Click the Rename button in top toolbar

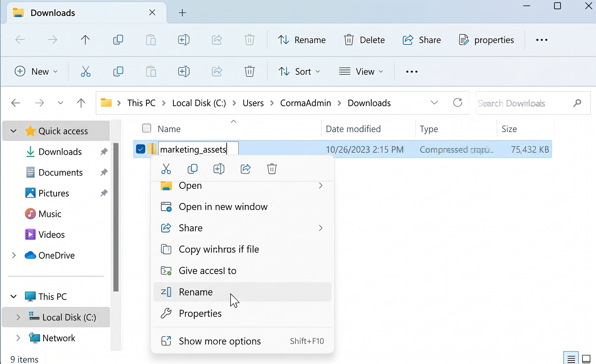point(302,40)
